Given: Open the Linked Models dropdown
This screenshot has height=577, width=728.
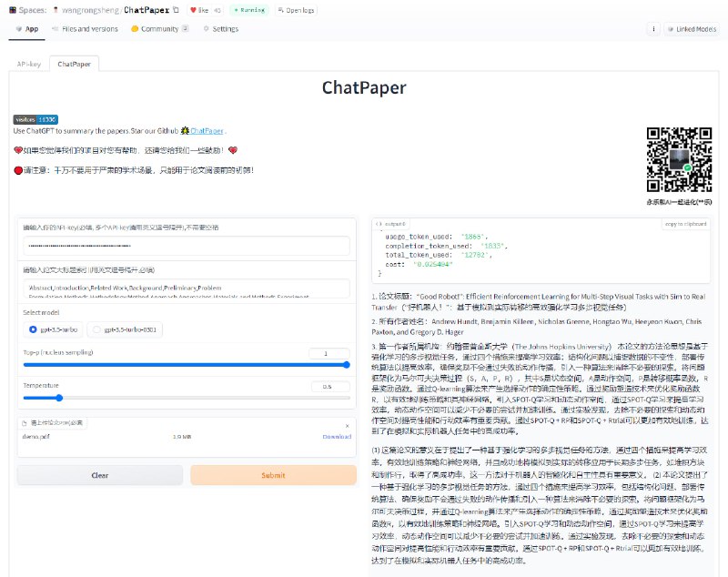Looking at the screenshot, I should coord(693,29).
